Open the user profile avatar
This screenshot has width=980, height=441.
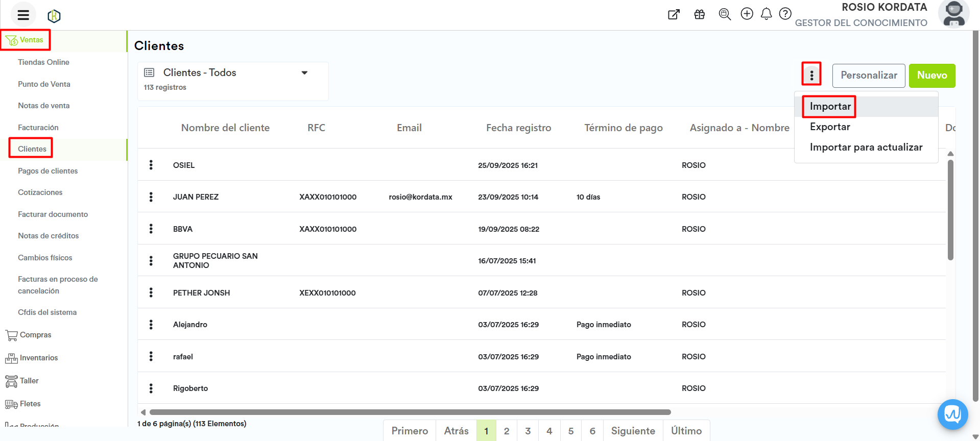point(953,14)
